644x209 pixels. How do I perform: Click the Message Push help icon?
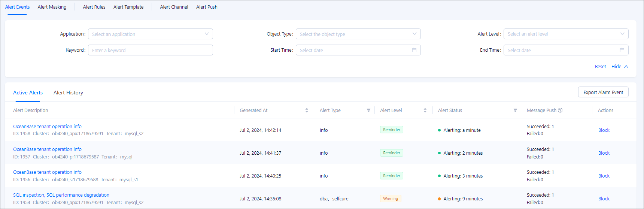pos(560,110)
